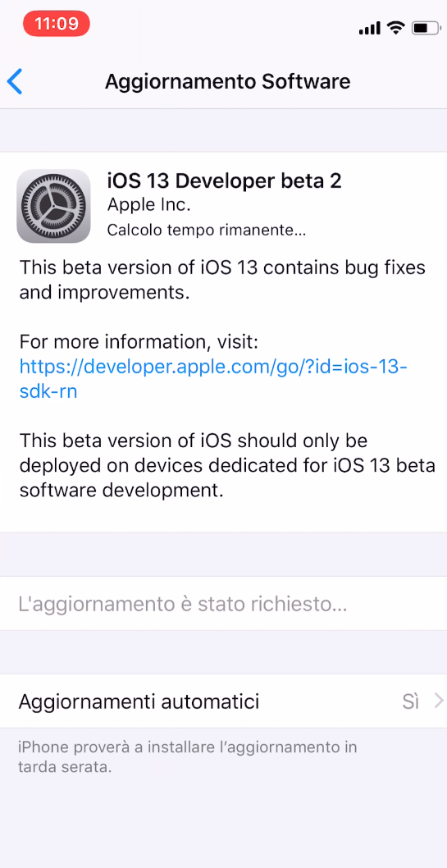Click the Settings gear app icon
This screenshot has width=447, height=868.
point(53,206)
